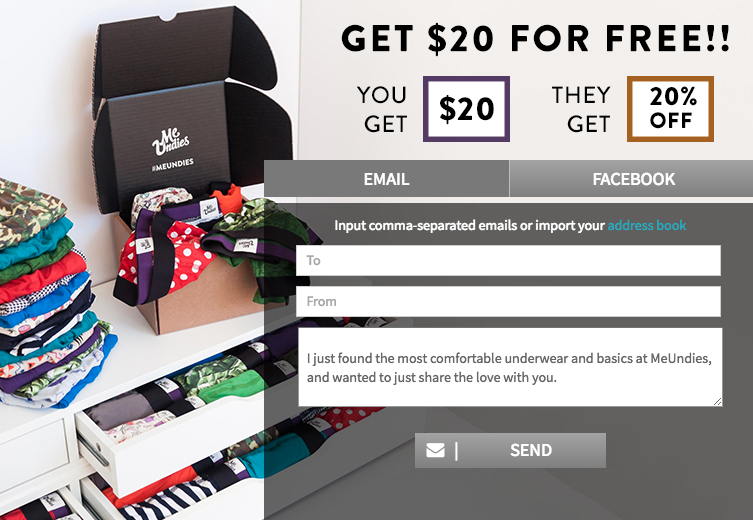Focus the From email field
The width and height of the screenshot is (753, 520).
pos(508,302)
